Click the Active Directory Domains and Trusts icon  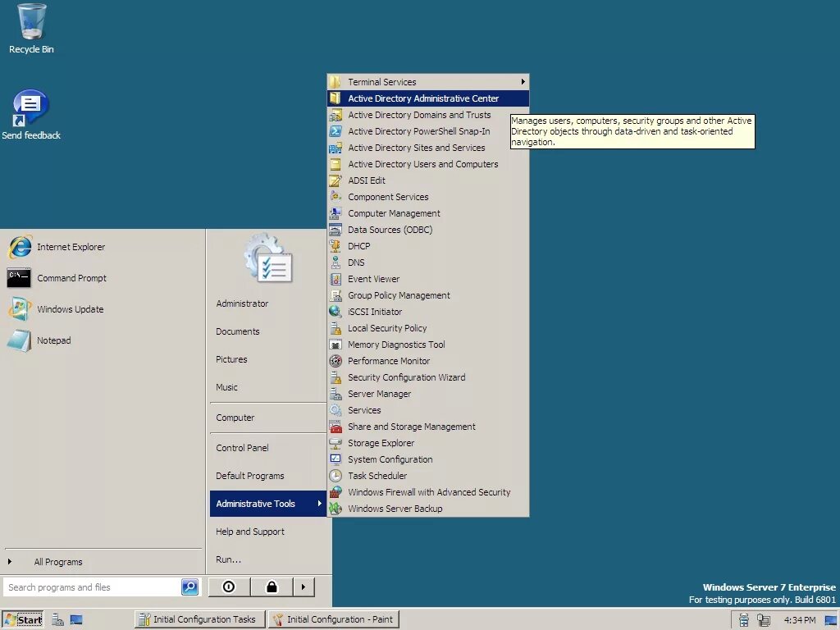pyautogui.click(x=336, y=115)
